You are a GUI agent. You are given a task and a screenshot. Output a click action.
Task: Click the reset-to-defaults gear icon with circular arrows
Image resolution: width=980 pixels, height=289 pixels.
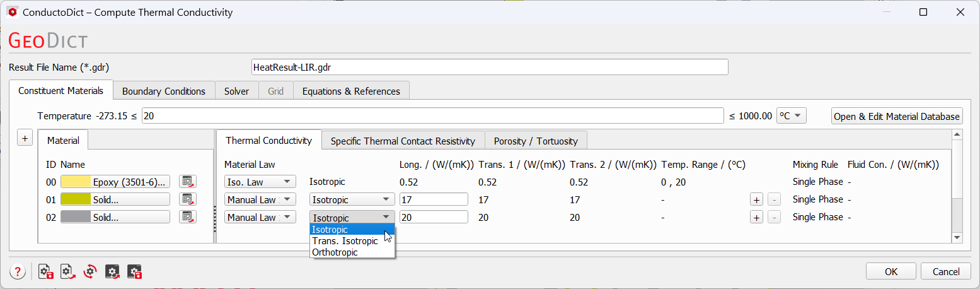(x=90, y=272)
